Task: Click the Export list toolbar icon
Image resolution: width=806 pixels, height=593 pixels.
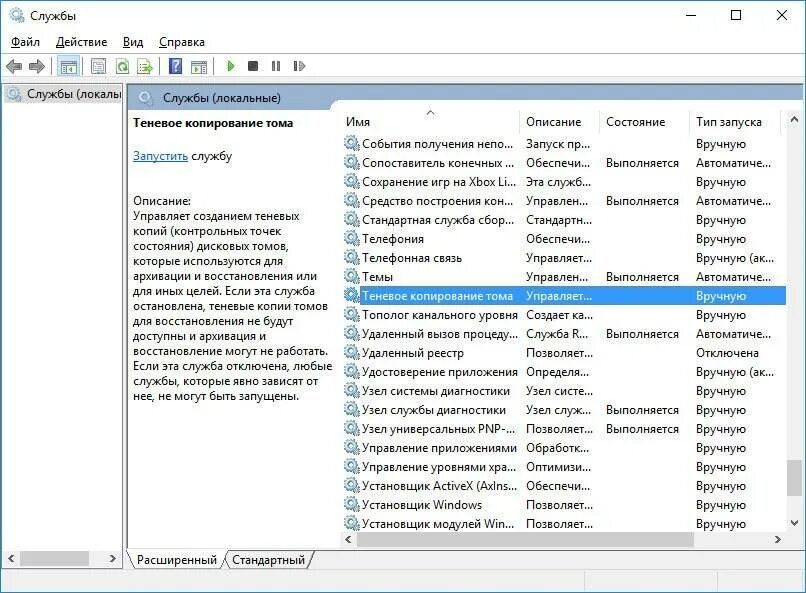Action: (x=145, y=66)
